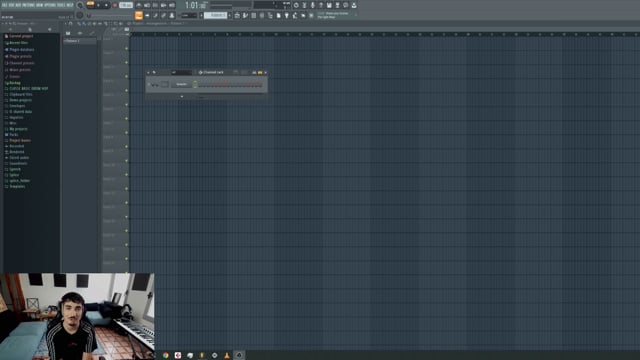Toggle pattern/song mode switch

tap(90, 5)
